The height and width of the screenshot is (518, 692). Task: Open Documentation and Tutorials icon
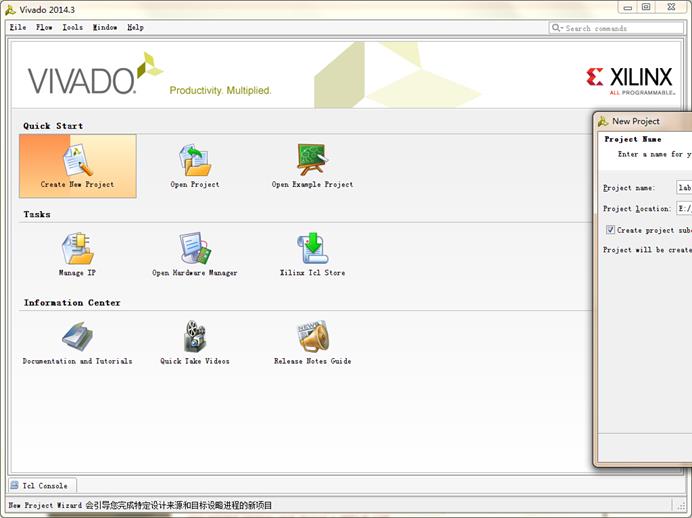[x=77, y=337]
